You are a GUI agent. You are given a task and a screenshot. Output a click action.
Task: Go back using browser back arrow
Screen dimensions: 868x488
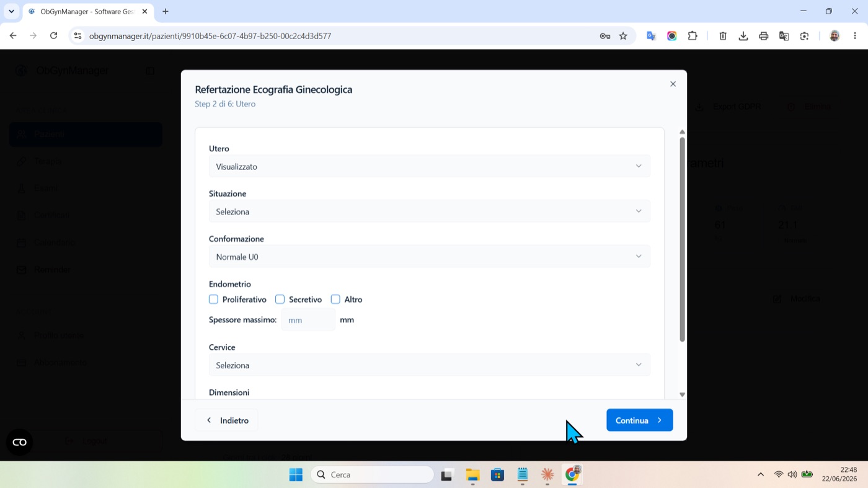click(13, 36)
